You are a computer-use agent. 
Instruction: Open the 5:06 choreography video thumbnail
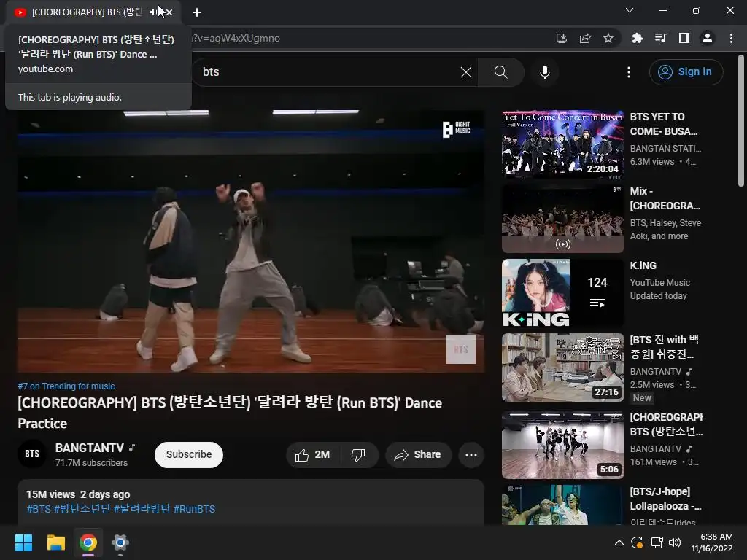coord(562,445)
